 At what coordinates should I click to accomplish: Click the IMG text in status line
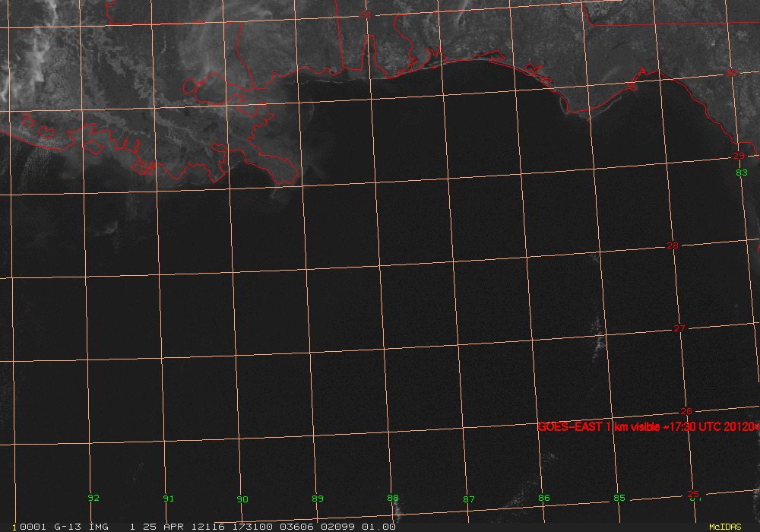[x=98, y=527]
